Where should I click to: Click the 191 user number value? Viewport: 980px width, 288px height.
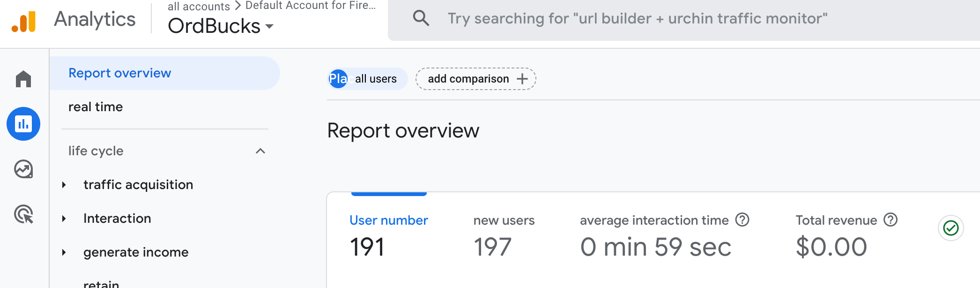point(367,247)
